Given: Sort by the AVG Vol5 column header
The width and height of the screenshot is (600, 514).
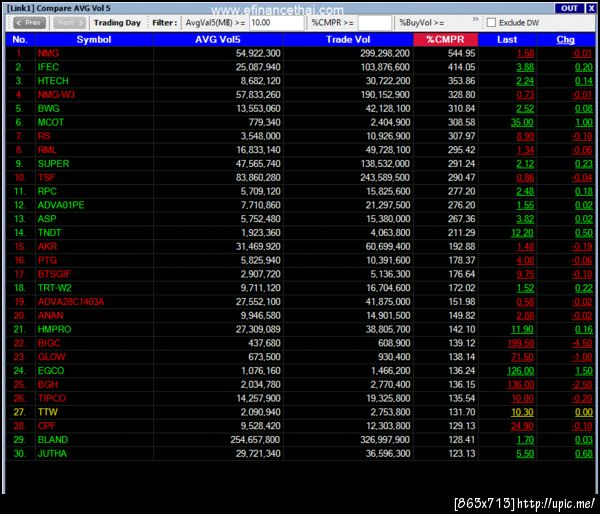Looking at the screenshot, I should [x=218, y=39].
